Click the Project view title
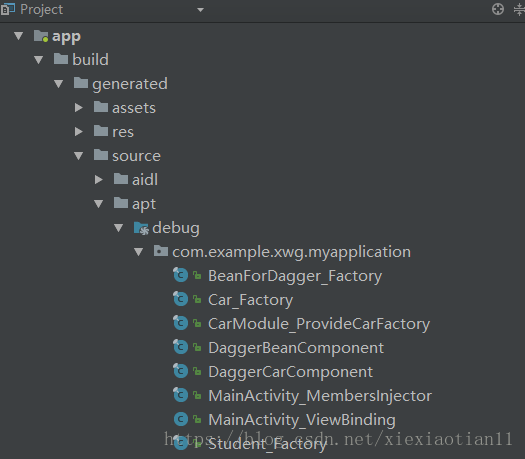The height and width of the screenshot is (459, 525). [42, 10]
